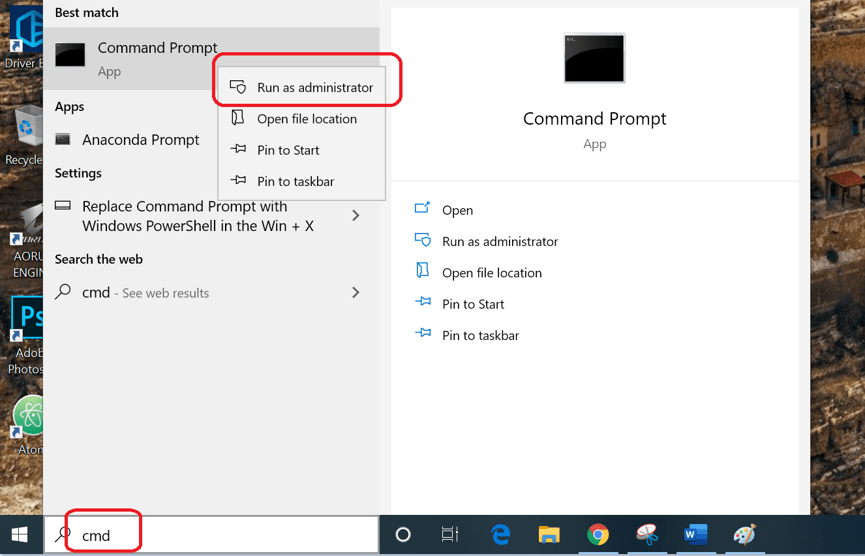Open Microsoft Word from the taskbar
The height and width of the screenshot is (556, 865).
point(695,535)
